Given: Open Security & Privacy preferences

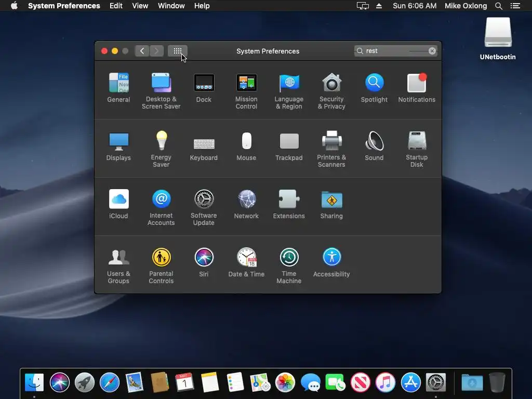Looking at the screenshot, I should click(x=331, y=91).
